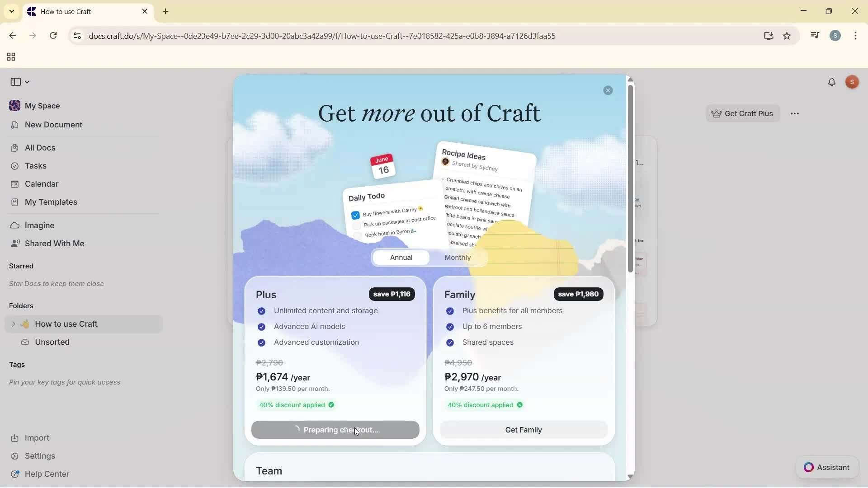Open My Templates
The width and height of the screenshot is (868, 488).
(x=51, y=202)
